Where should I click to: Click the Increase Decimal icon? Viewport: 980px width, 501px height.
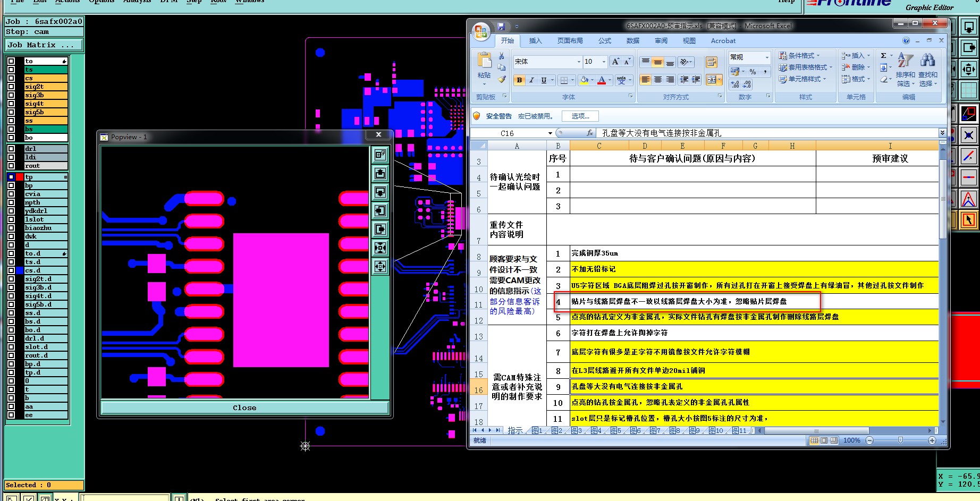pyautogui.click(x=735, y=84)
